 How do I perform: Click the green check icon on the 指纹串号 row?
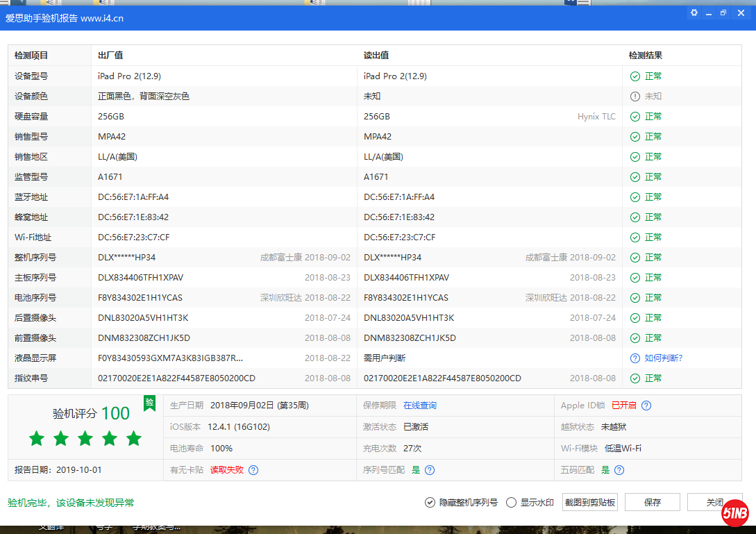(635, 378)
